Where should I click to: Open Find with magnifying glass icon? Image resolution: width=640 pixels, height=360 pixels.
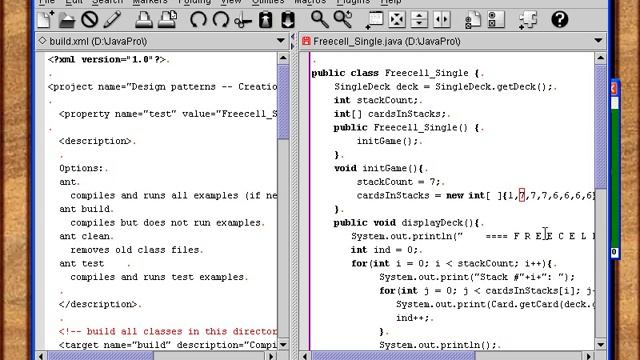pos(319,19)
